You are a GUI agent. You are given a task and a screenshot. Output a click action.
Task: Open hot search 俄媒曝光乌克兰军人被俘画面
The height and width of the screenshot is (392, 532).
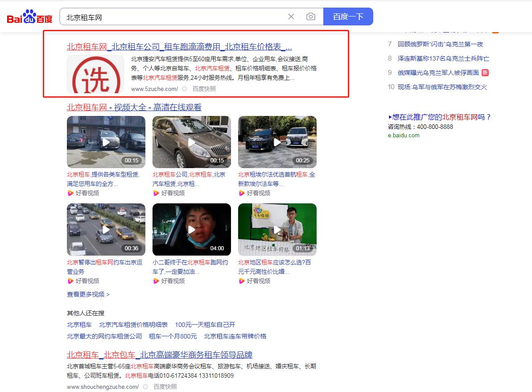tap(438, 73)
